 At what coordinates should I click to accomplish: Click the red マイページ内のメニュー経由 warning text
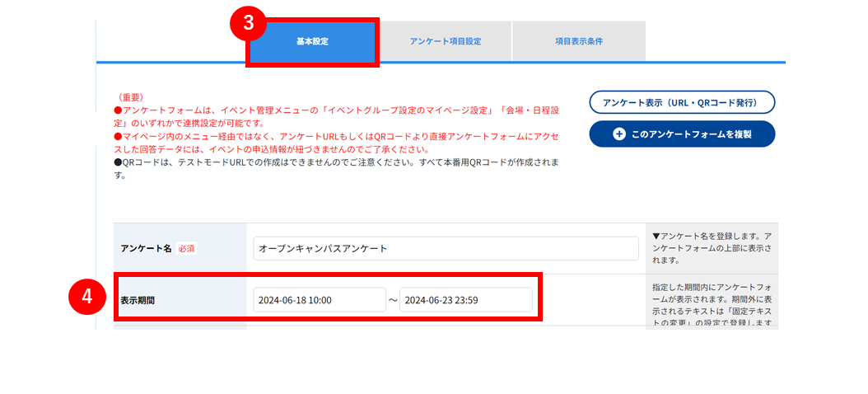[x=337, y=143]
